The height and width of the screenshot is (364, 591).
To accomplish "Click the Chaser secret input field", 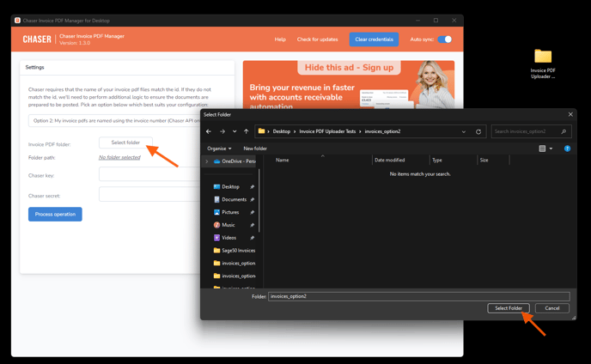I will [x=149, y=194].
